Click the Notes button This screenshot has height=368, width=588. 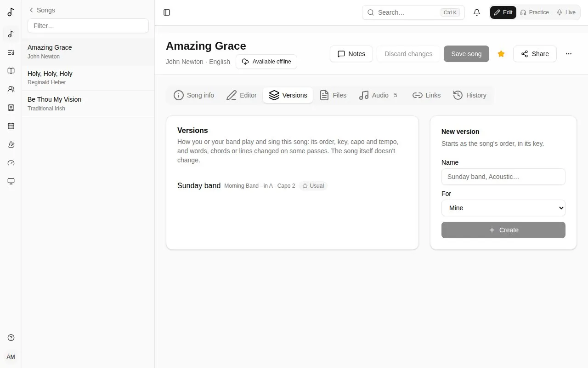(351, 54)
